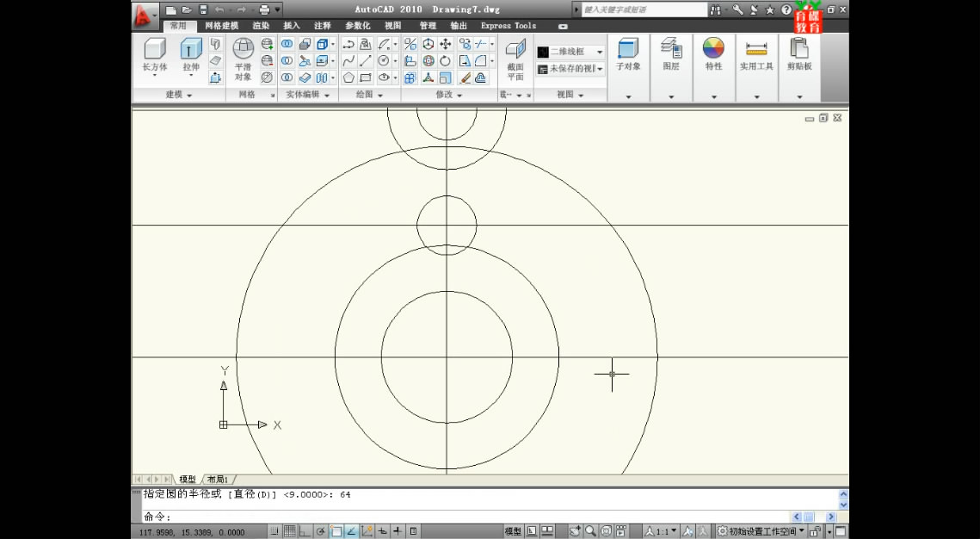This screenshot has height=539, width=980.
Task: Expand the 实体编辑 panel
Action: (x=307, y=95)
